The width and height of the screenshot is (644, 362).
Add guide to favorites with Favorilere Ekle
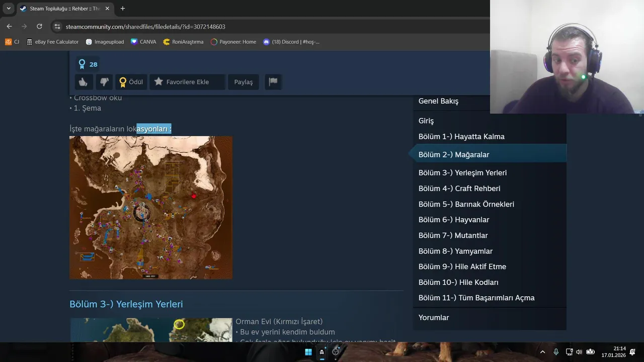pyautogui.click(x=187, y=82)
